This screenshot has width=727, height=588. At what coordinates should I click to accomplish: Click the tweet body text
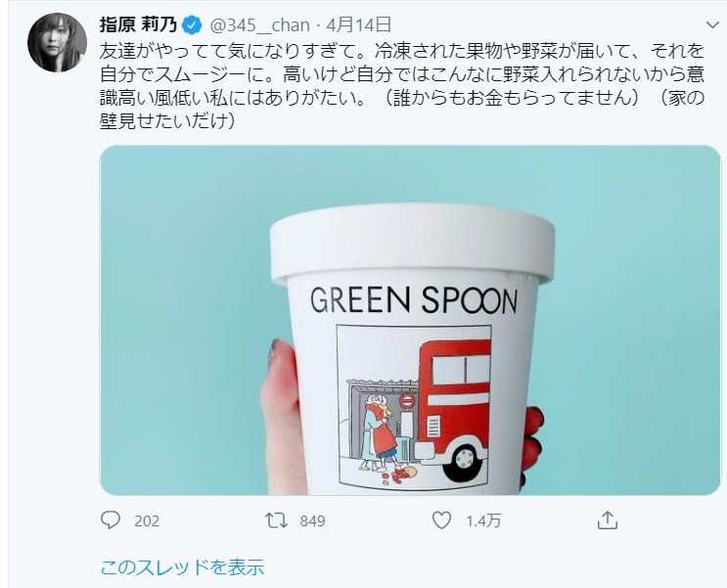point(402,86)
